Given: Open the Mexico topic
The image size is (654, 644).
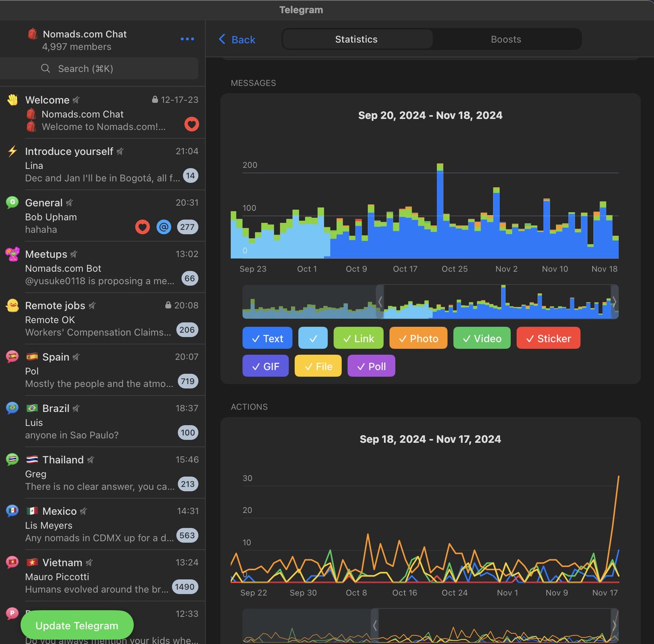Looking at the screenshot, I should pos(102,524).
